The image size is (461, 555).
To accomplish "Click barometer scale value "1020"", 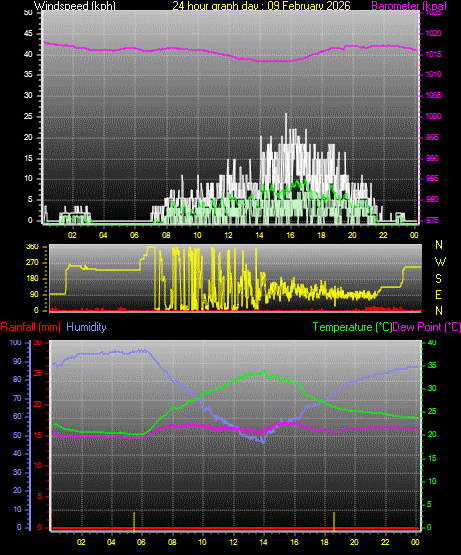I will (x=434, y=34).
